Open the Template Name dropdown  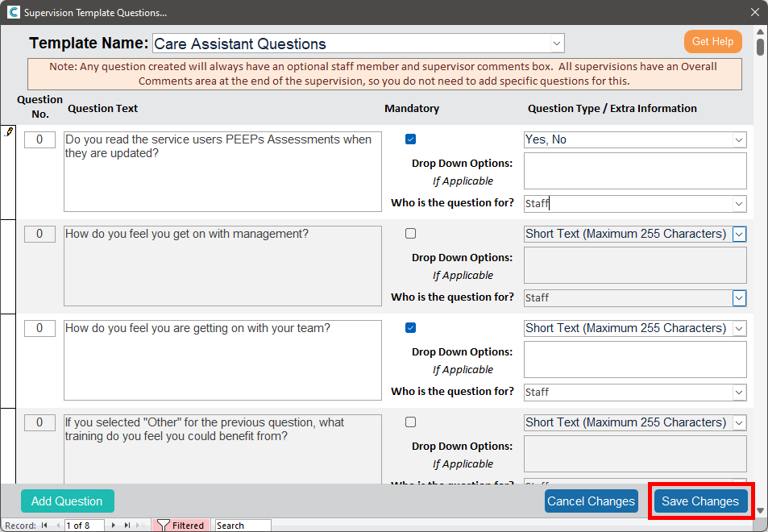click(557, 44)
